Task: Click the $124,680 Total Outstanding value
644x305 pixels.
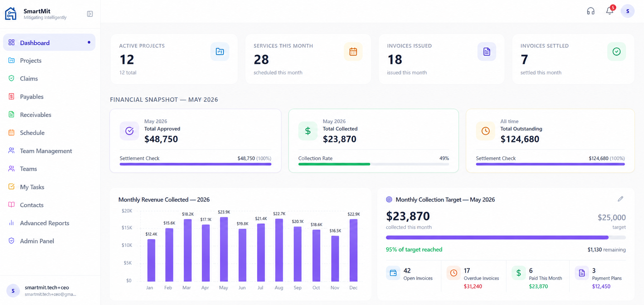Action: point(520,139)
